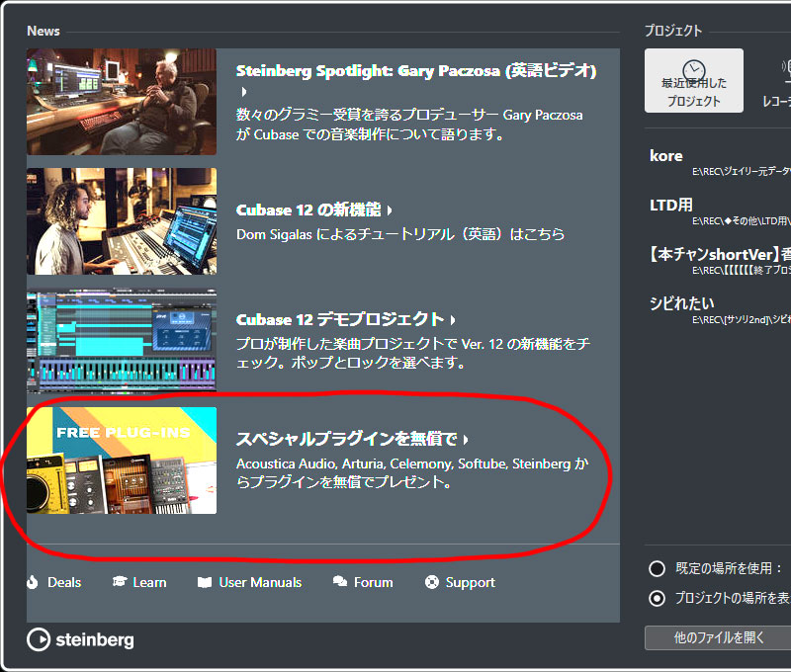The width and height of the screenshot is (791, 672).
Task: Click the E:\REC path under kore
Action: [742, 172]
